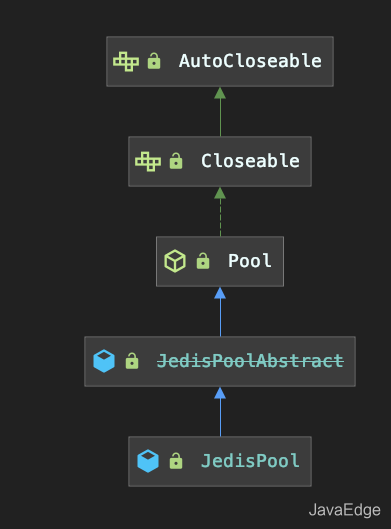Click the blue JedisPoolAbstract class icon
This screenshot has height=529, width=391.
click(104, 361)
